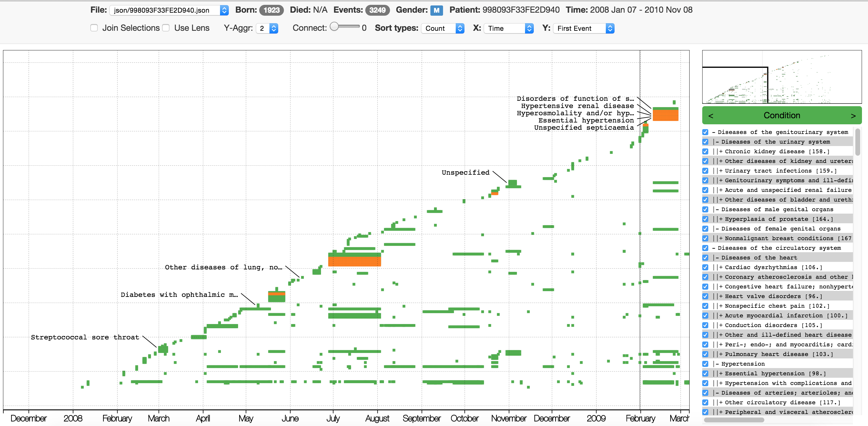Click the Events 3249 count badge
Screen dimensions: 868x426
[x=377, y=10]
